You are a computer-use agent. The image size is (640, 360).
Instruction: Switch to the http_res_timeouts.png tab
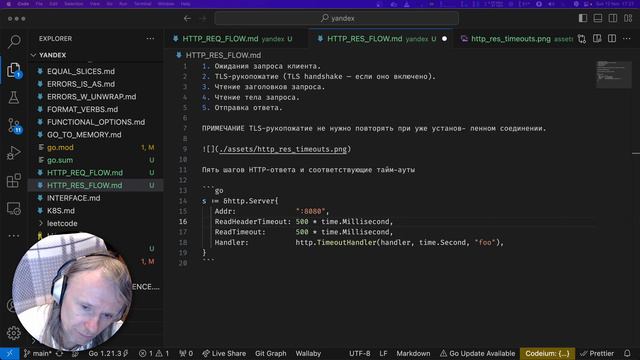pyautogui.click(x=516, y=39)
